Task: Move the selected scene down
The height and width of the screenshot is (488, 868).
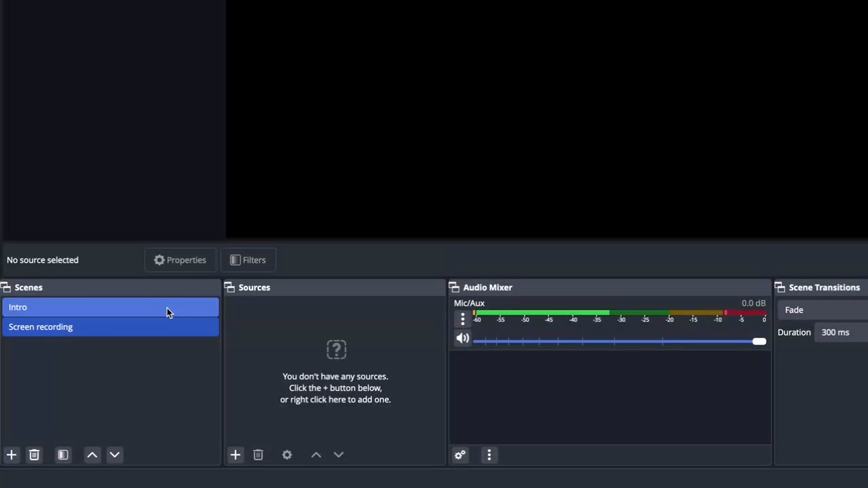Action: coord(115,455)
